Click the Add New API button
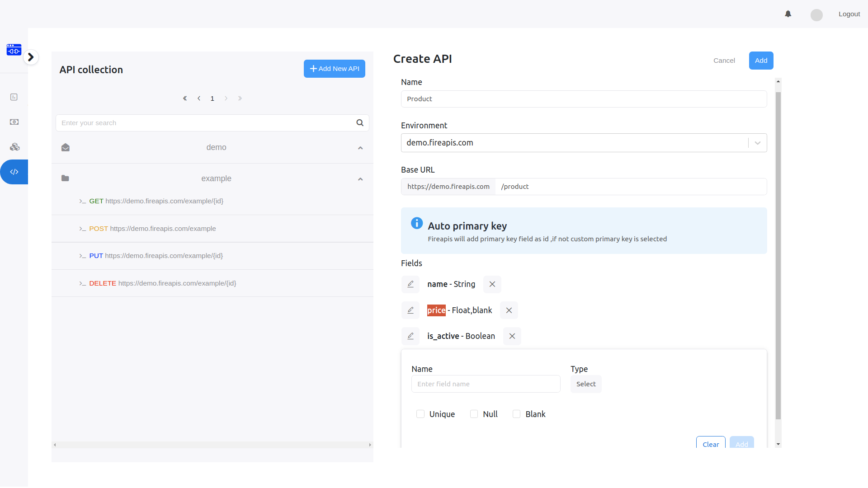 [335, 69]
